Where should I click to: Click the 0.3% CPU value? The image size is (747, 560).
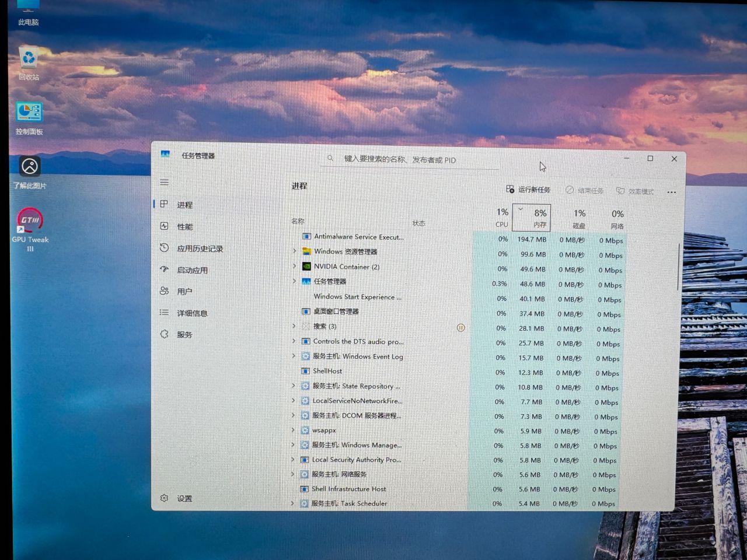point(500,283)
